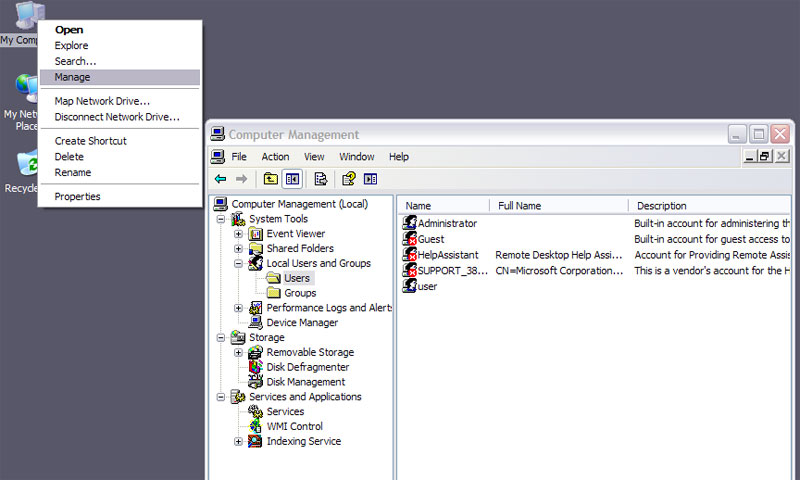The height and width of the screenshot is (480, 800).
Task: Select Map Network Drive from context menu
Action: coord(102,101)
